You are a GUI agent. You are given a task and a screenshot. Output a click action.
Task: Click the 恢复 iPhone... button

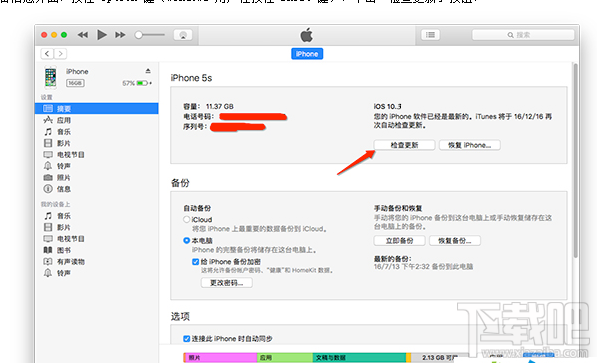(x=469, y=145)
